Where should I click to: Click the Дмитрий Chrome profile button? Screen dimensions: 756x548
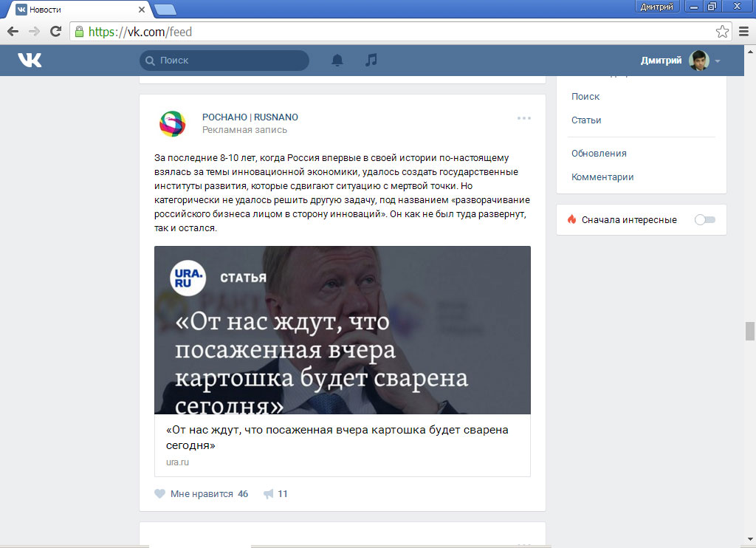point(656,7)
